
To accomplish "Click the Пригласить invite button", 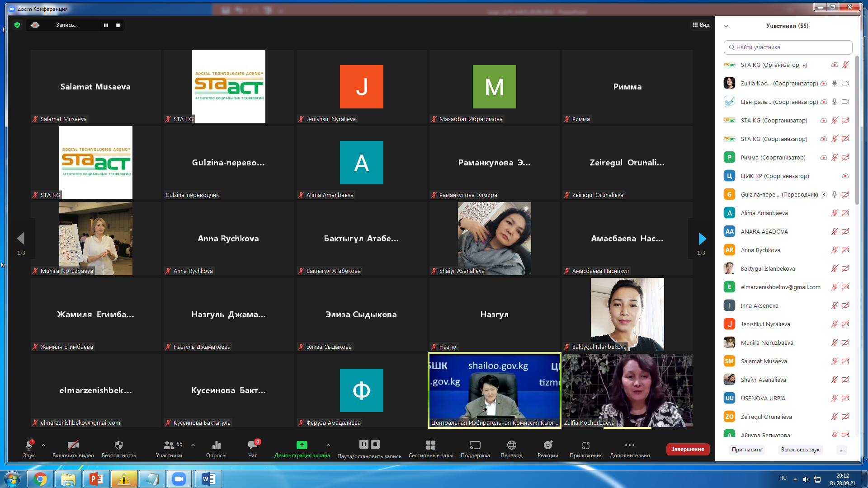I will [746, 450].
